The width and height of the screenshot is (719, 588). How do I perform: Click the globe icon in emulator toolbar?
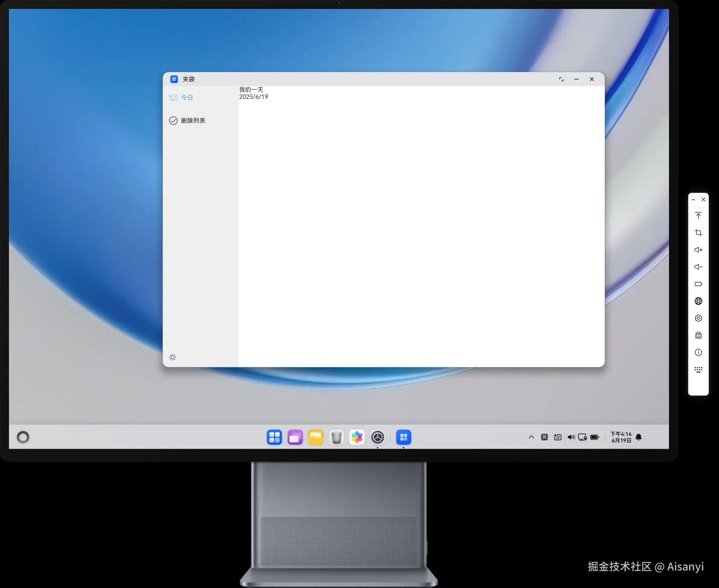[698, 301]
